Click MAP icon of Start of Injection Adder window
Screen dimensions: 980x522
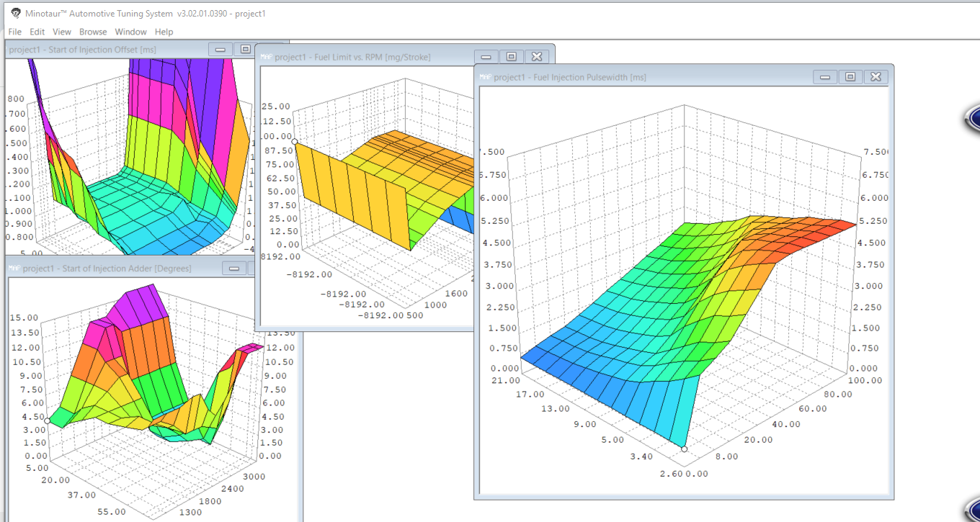coord(14,268)
